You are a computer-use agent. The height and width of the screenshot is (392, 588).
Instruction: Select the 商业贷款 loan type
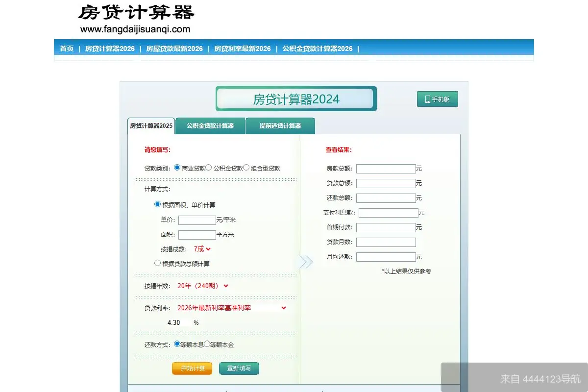pos(176,167)
